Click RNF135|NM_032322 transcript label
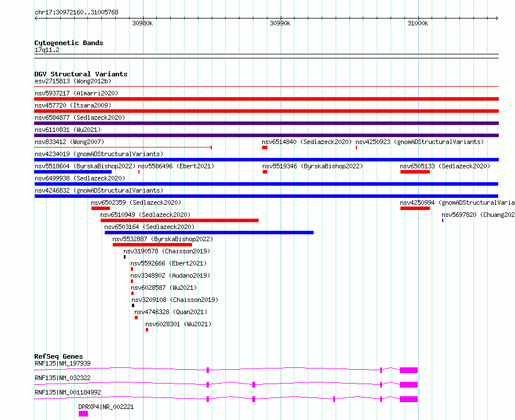This screenshot has height=420, width=515. tap(62, 378)
